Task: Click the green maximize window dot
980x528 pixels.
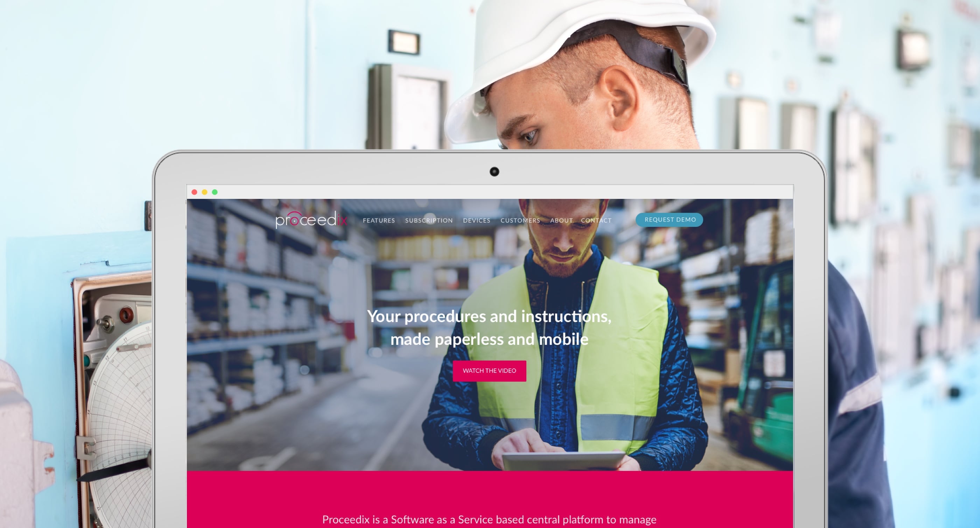Action: [215, 192]
